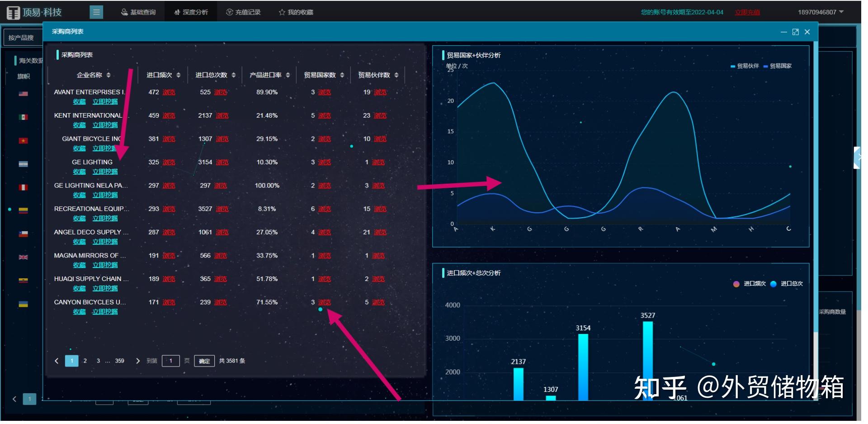The height and width of the screenshot is (424, 868).
Task: Click the Colombia flag in background list
Action: click(24, 211)
